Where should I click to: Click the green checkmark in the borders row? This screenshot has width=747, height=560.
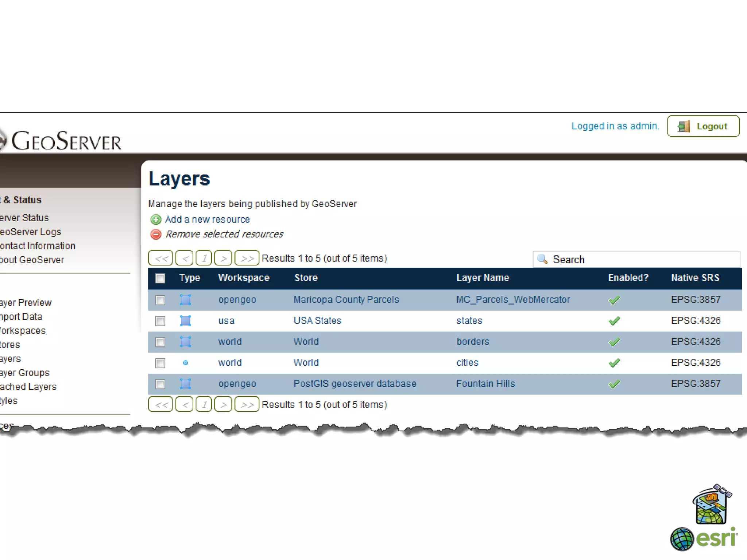tap(614, 342)
